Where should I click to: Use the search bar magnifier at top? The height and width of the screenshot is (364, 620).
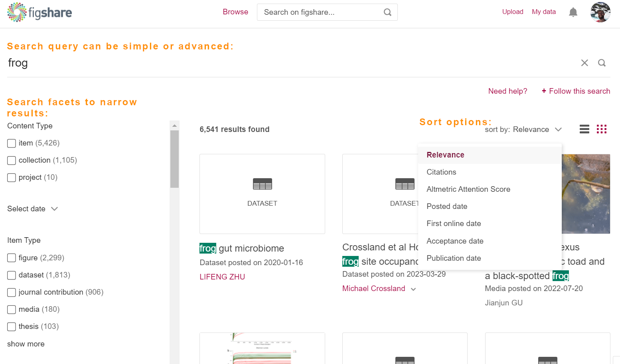tap(387, 12)
